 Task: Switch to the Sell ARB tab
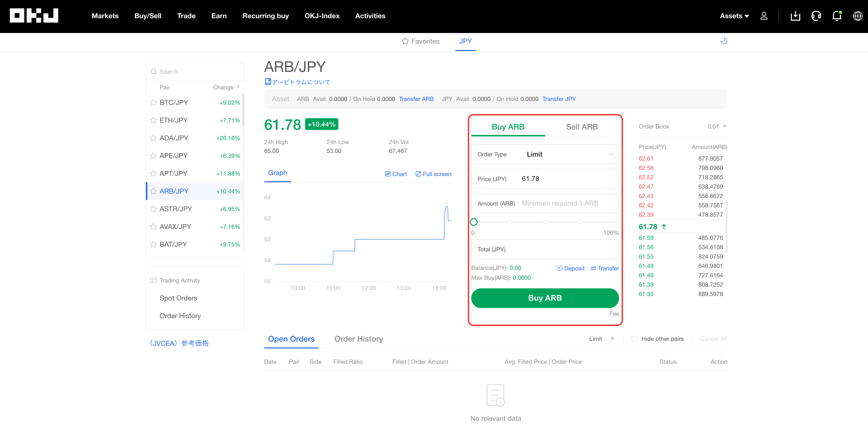tap(582, 127)
